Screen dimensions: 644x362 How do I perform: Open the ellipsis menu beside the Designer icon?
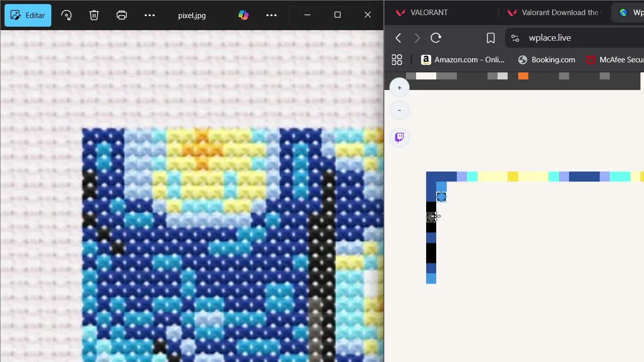pos(271,15)
